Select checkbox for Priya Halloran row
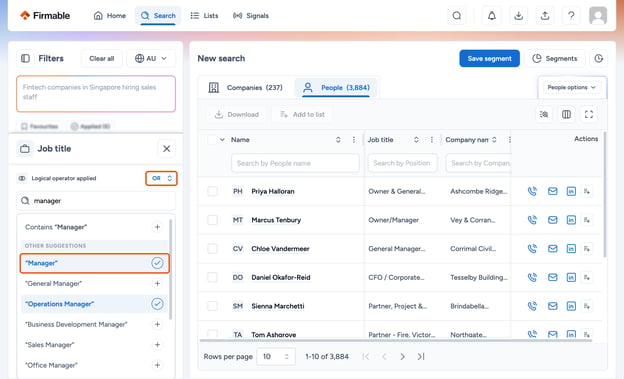 pos(213,191)
